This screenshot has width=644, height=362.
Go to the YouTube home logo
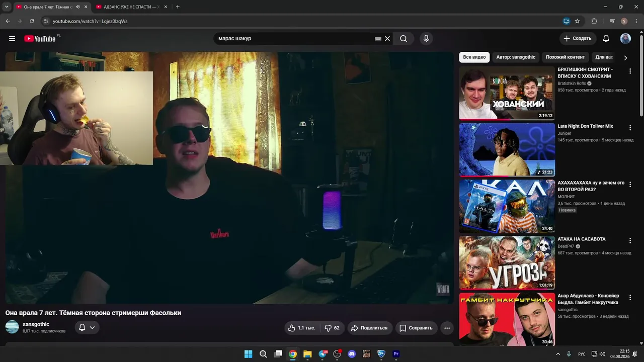[40, 39]
